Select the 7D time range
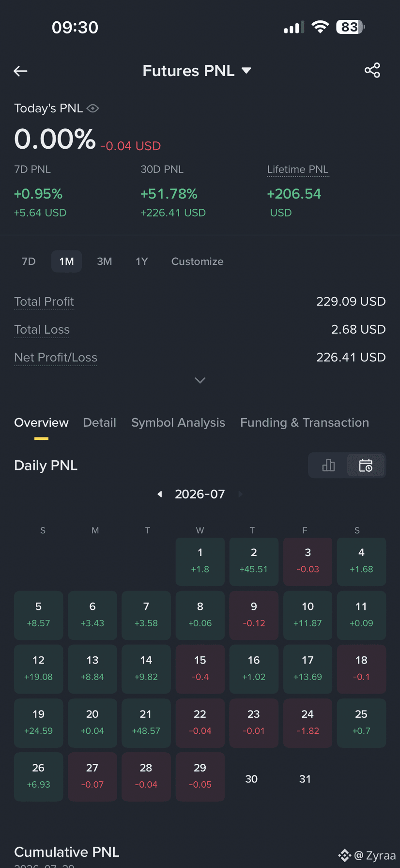The height and width of the screenshot is (868, 400). (x=29, y=262)
